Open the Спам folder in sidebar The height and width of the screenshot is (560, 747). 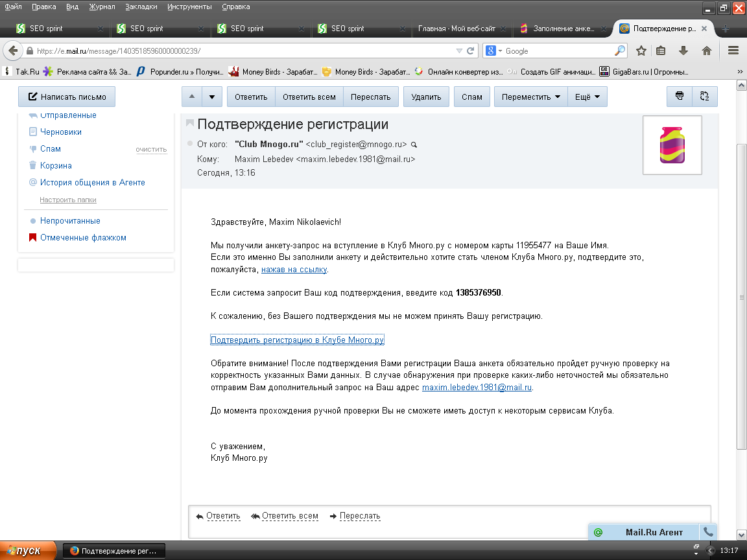click(51, 148)
